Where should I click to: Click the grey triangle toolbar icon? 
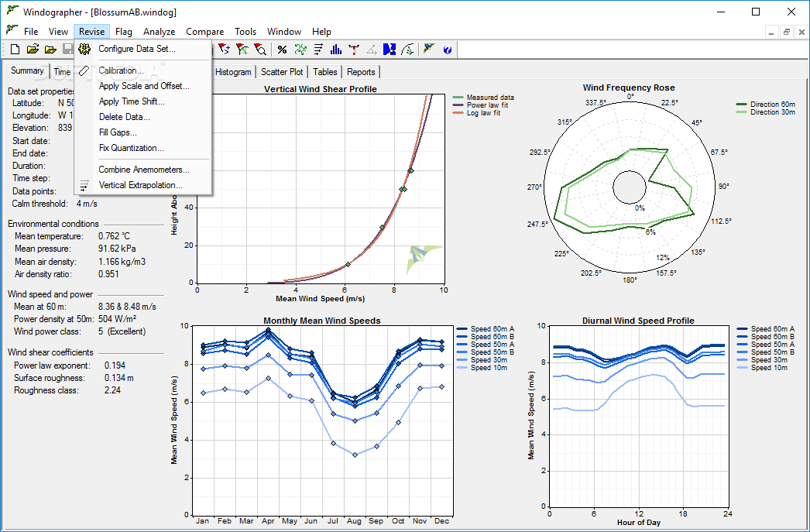tap(372, 50)
